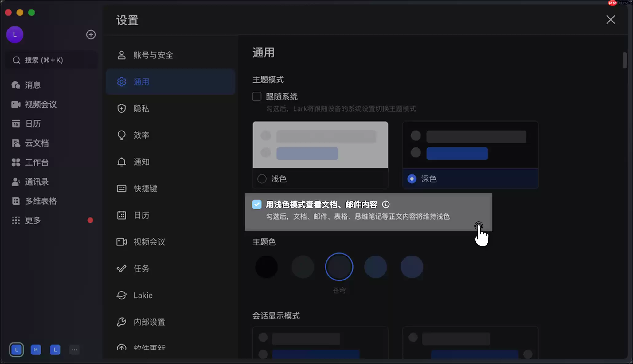Click the info icon beside 用浅色模式查看文档
This screenshot has width=633, height=364.
tap(386, 204)
